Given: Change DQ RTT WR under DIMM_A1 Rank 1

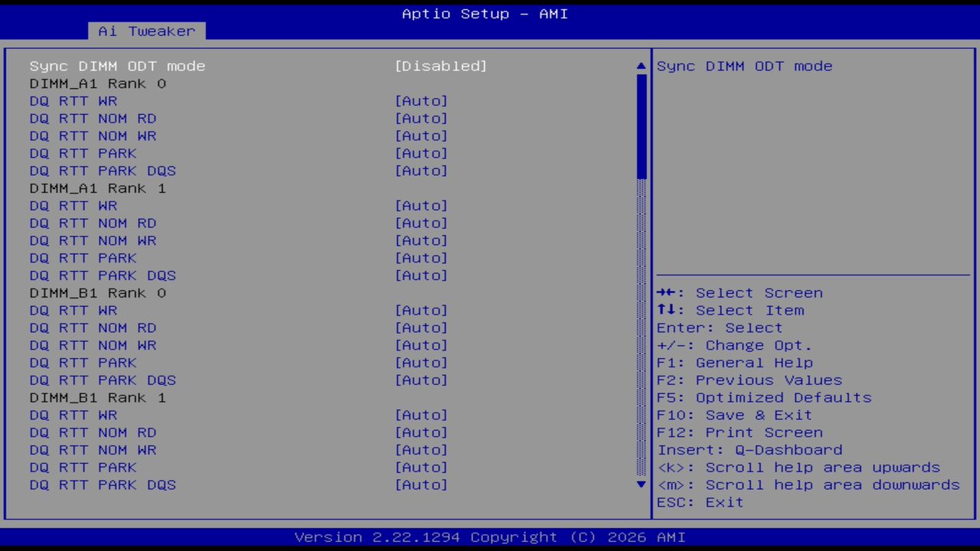Looking at the screenshot, I should (x=73, y=205).
